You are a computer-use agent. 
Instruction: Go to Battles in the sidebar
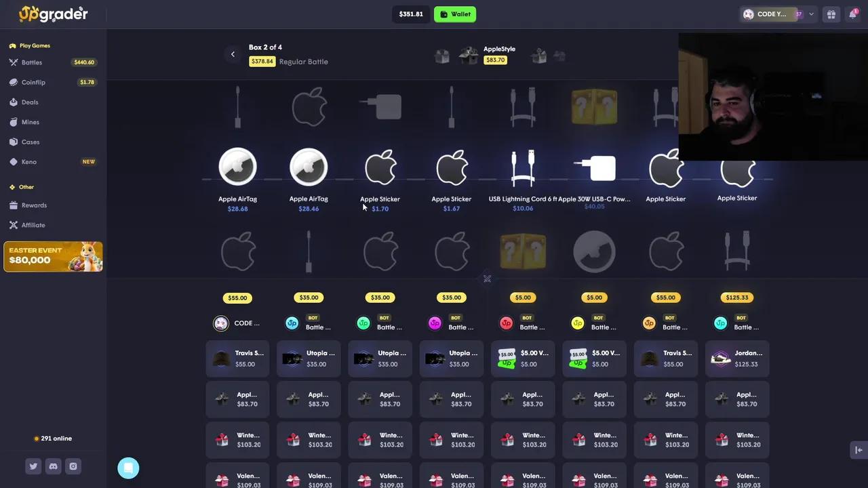(x=32, y=62)
